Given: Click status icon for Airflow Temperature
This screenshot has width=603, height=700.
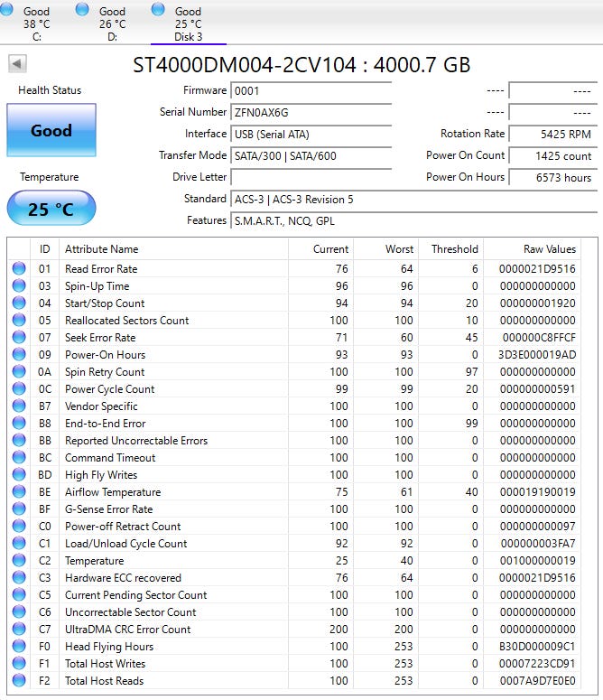Looking at the screenshot, I should 19,491.
